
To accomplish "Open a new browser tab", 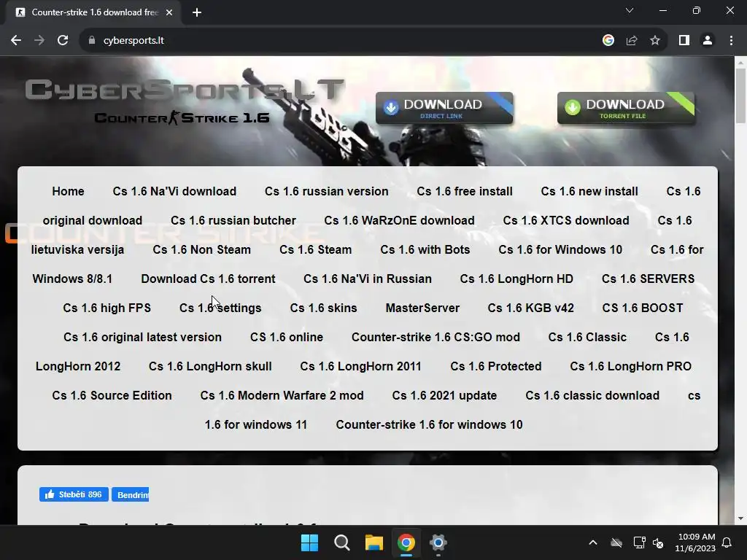I will [x=197, y=12].
